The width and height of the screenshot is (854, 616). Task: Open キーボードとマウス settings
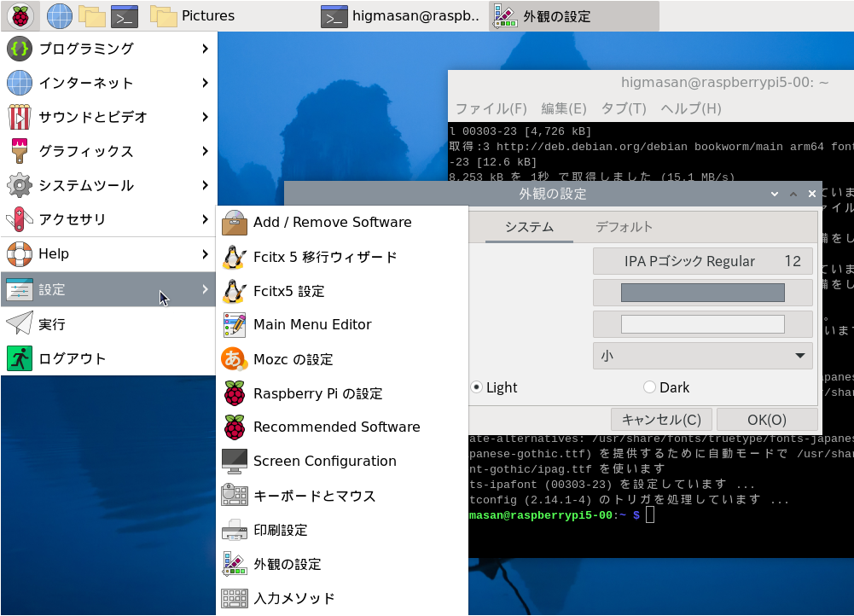(x=314, y=496)
